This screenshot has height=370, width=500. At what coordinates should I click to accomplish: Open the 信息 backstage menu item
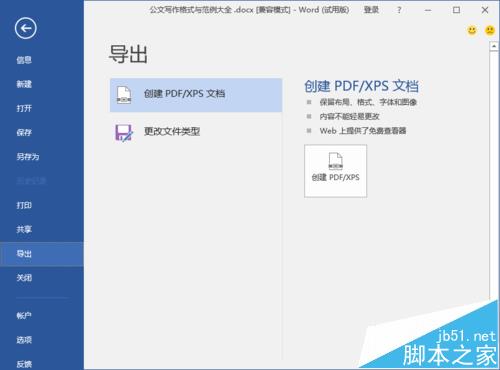[24, 60]
